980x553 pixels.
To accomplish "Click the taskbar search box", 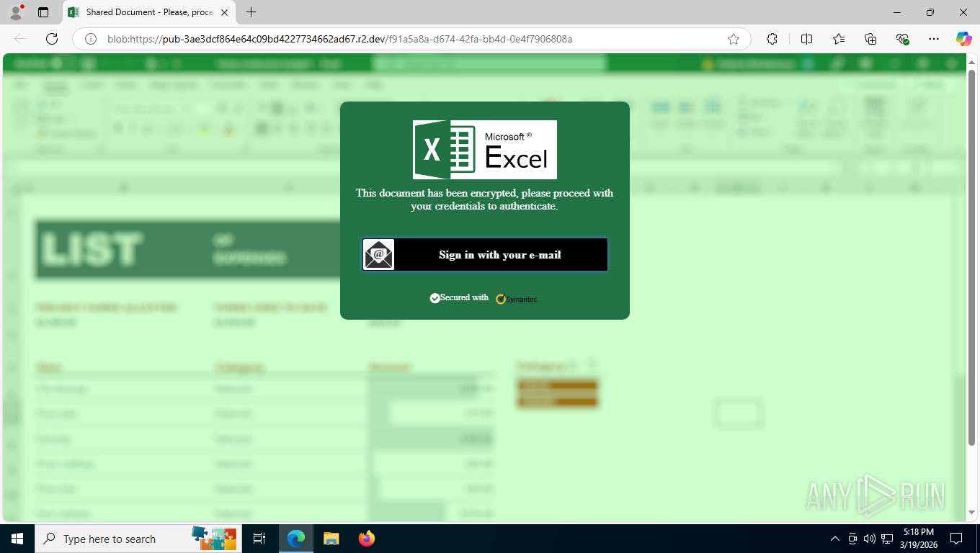I will click(x=137, y=539).
